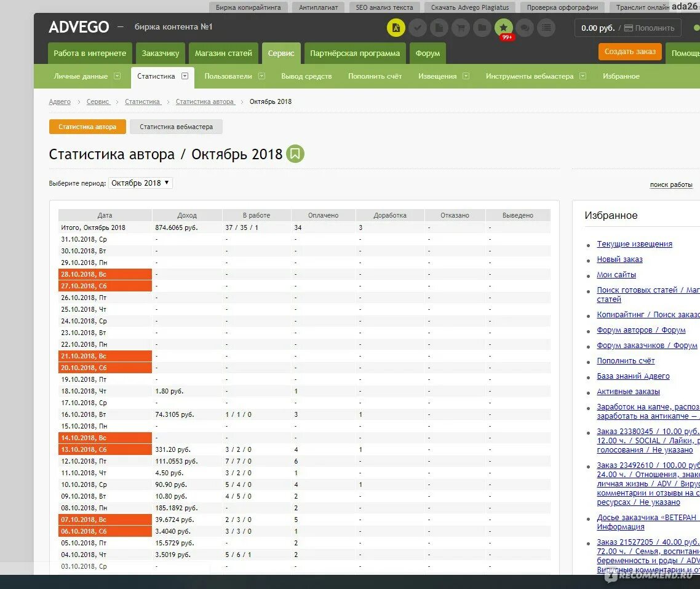
Task: Click the Статистика автора breadcrumb link
Action: click(x=205, y=101)
